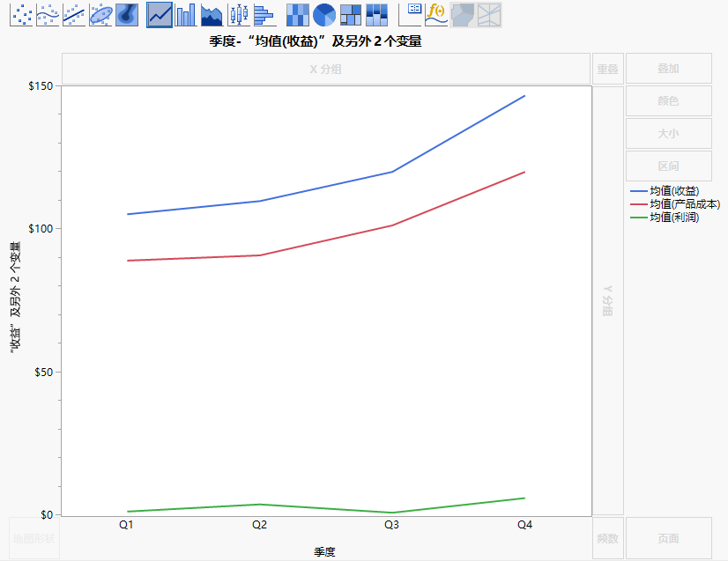The width and height of the screenshot is (728, 561).
Task: Click blue legend swatch for 均值(收益)
Action: point(639,191)
